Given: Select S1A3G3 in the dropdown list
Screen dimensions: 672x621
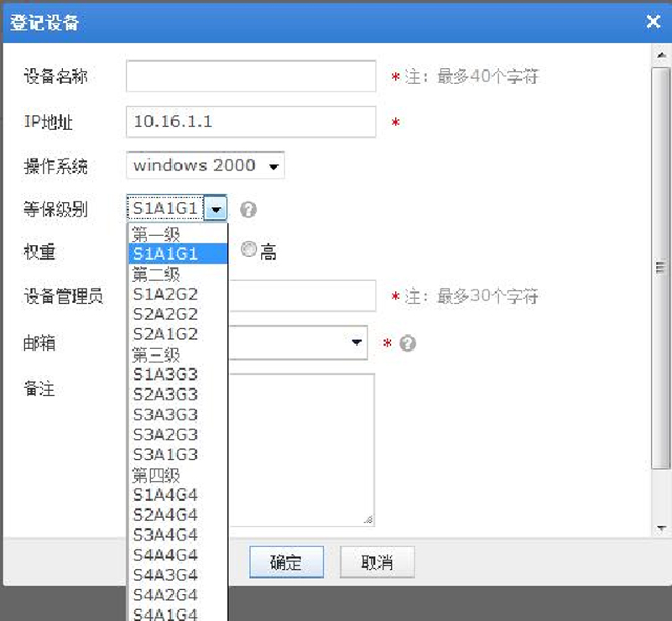Looking at the screenshot, I should coord(178,374).
